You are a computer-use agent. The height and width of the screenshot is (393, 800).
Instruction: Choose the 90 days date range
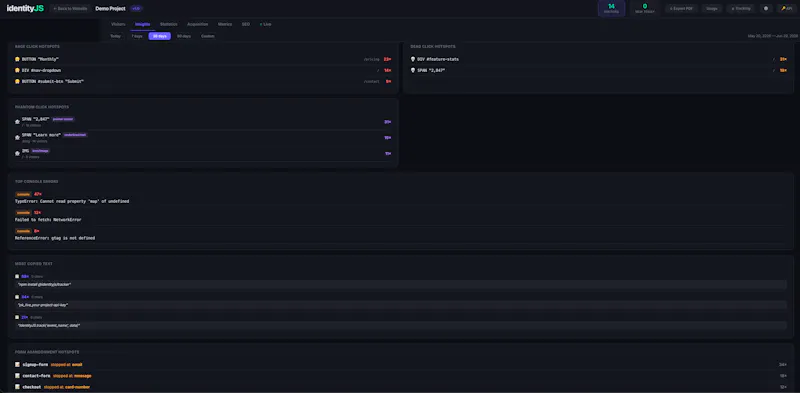[184, 36]
